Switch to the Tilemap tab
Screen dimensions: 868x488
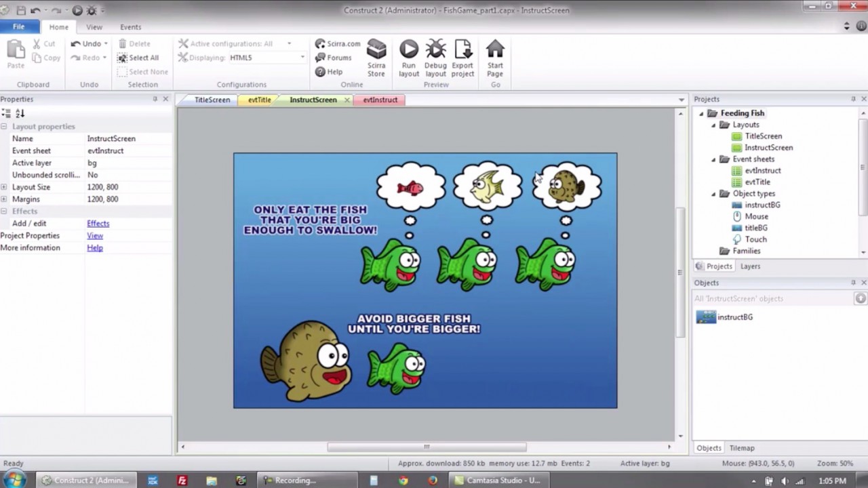pos(742,448)
